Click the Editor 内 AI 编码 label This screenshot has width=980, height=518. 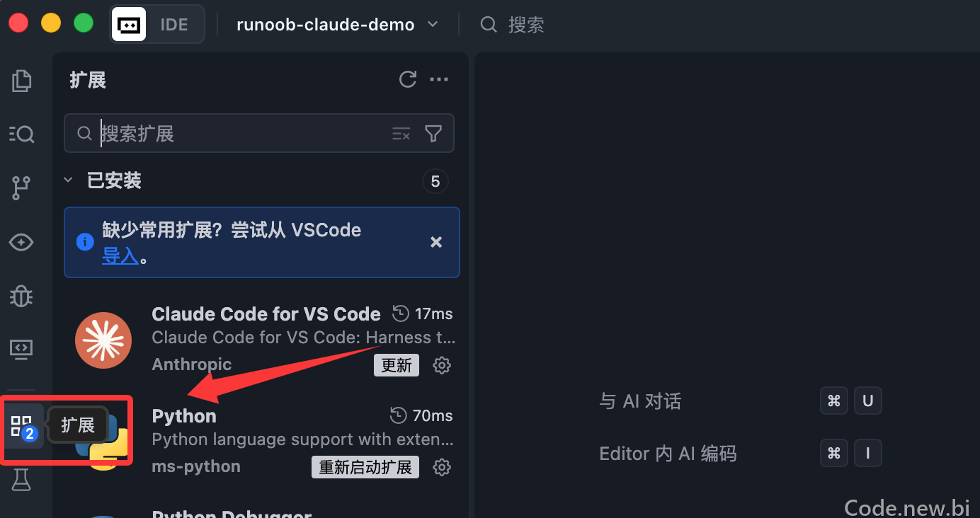click(x=668, y=454)
